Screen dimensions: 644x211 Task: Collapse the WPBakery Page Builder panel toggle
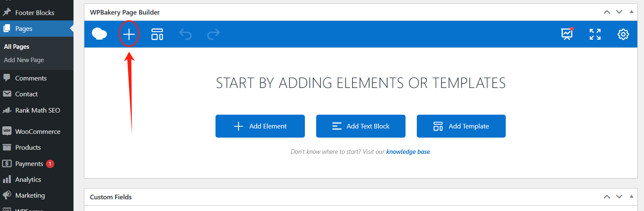tap(631, 12)
